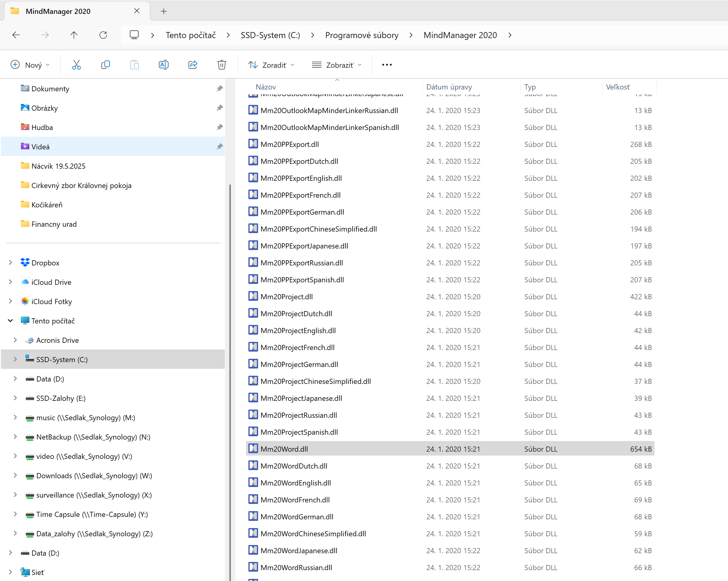The height and width of the screenshot is (581, 728).
Task: Go up one folder level
Action: tap(74, 35)
